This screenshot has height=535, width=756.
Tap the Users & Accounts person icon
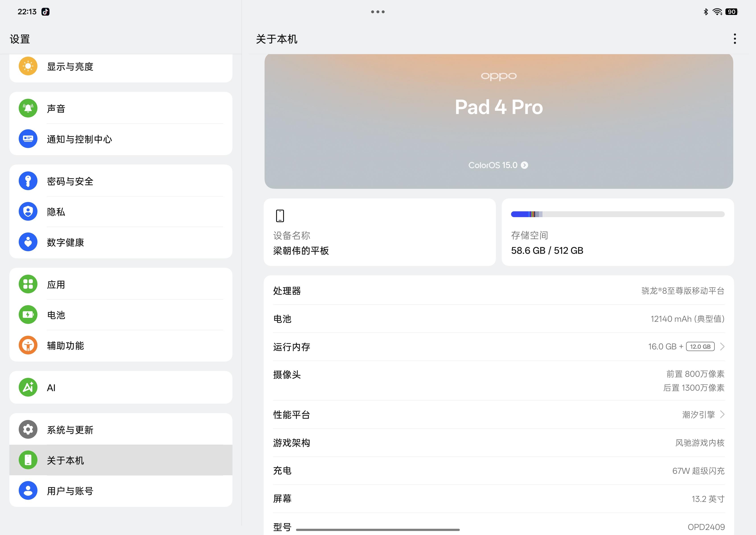click(28, 490)
